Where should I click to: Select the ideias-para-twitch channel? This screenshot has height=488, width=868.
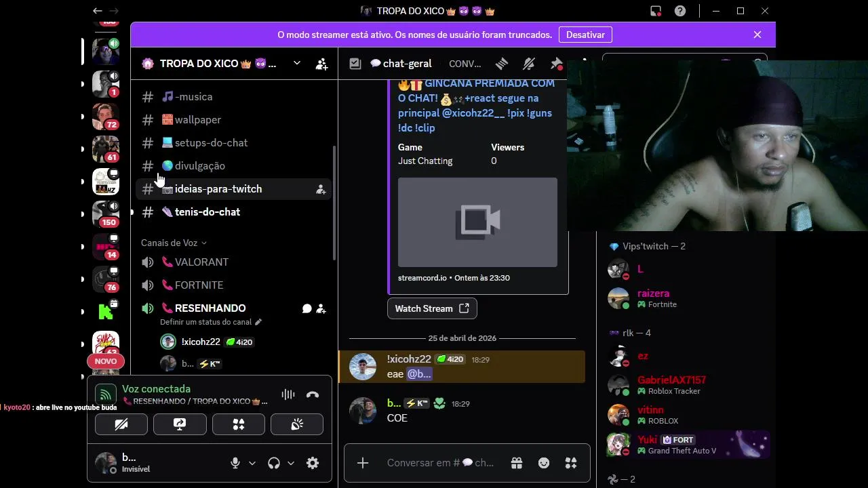[x=234, y=189]
